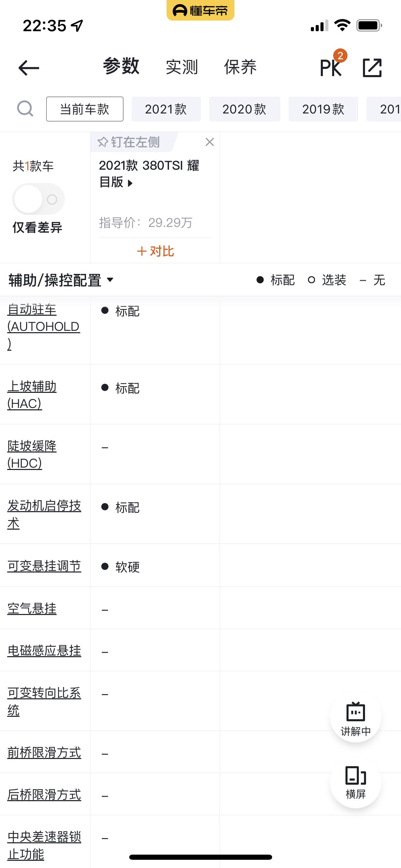Select the 2019款 year filter
Screen dimensions: 401x868
pos(323,109)
